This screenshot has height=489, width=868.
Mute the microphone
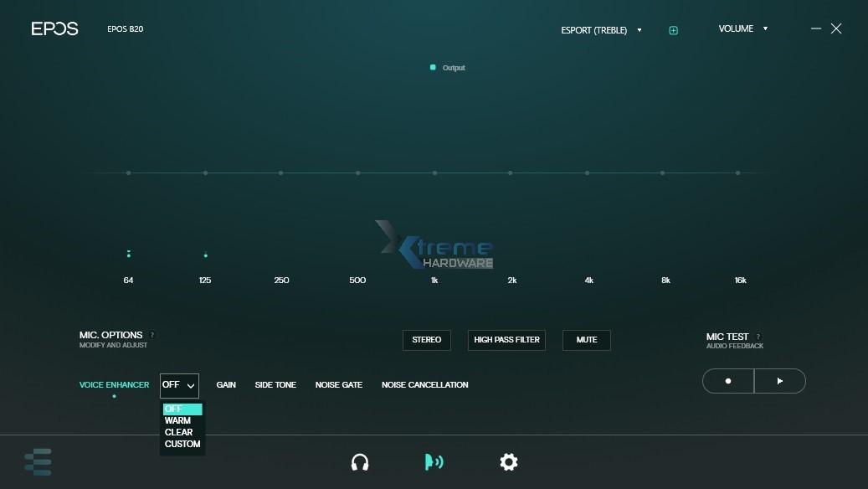tap(586, 340)
